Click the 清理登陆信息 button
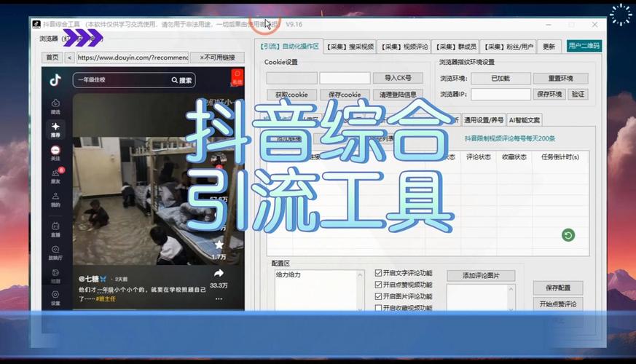This screenshot has height=364, width=636. tap(398, 95)
